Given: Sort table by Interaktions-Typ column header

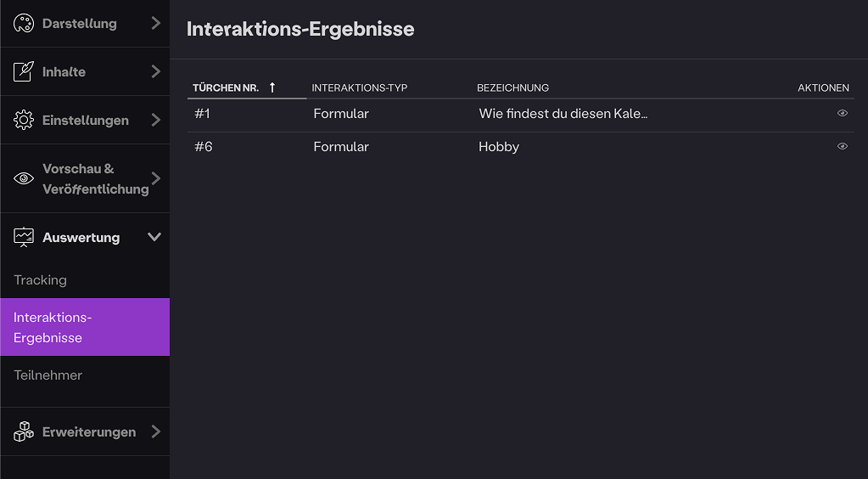Looking at the screenshot, I should 360,87.
